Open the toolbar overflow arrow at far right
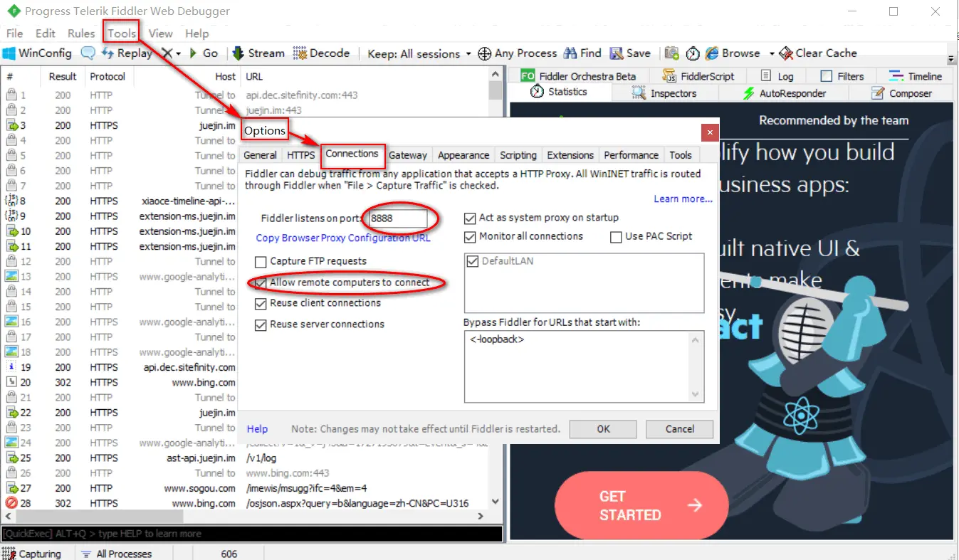This screenshot has width=959, height=560. [952, 59]
